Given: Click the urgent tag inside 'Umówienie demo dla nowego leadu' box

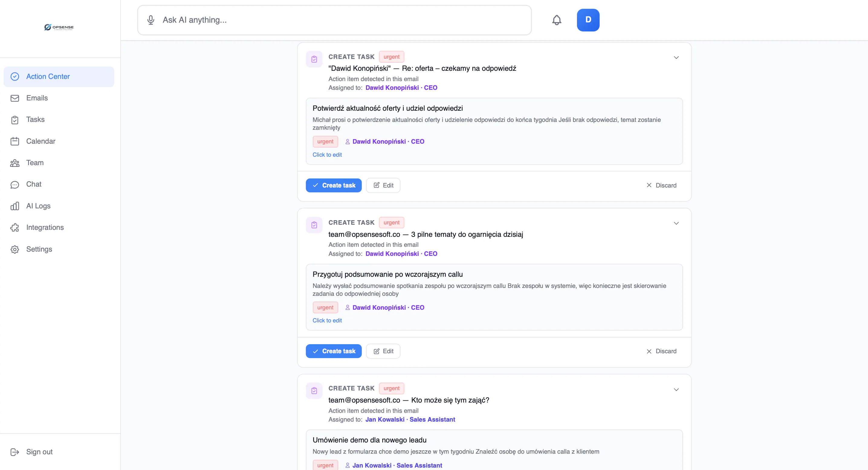Looking at the screenshot, I should click(x=325, y=465).
